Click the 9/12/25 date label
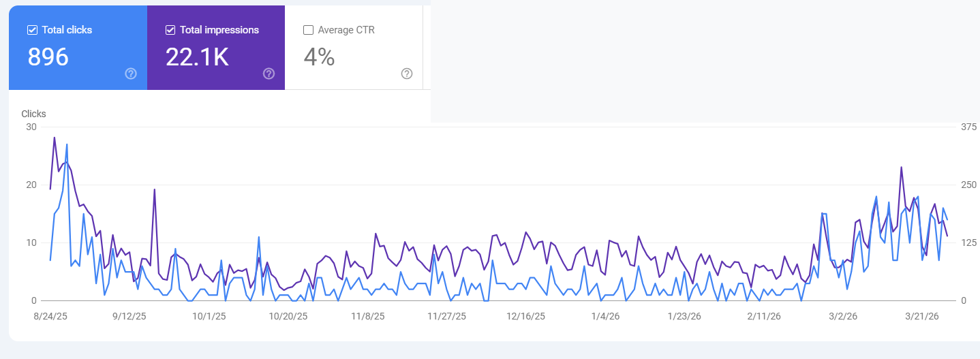Image resolution: width=980 pixels, height=359 pixels. (x=129, y=317)
